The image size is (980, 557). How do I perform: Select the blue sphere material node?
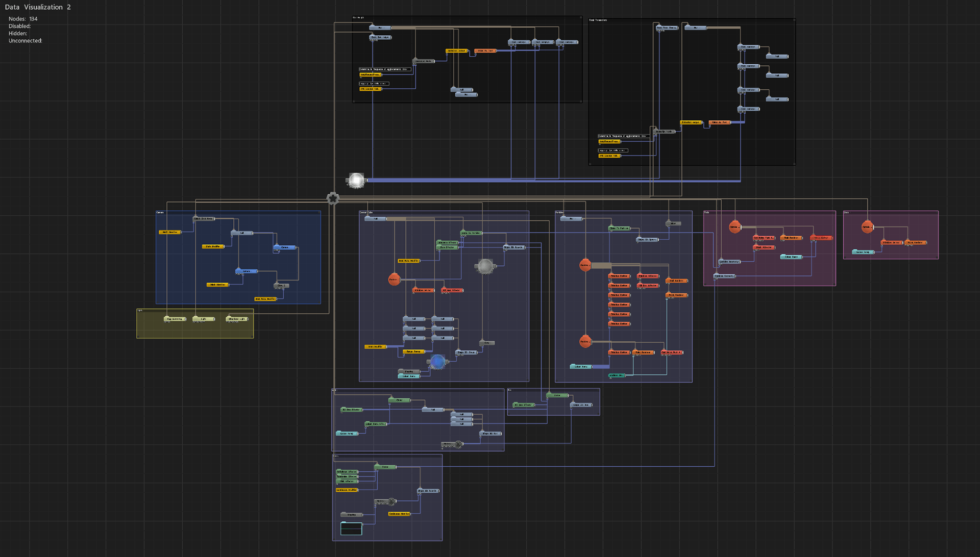pos(437,362)
